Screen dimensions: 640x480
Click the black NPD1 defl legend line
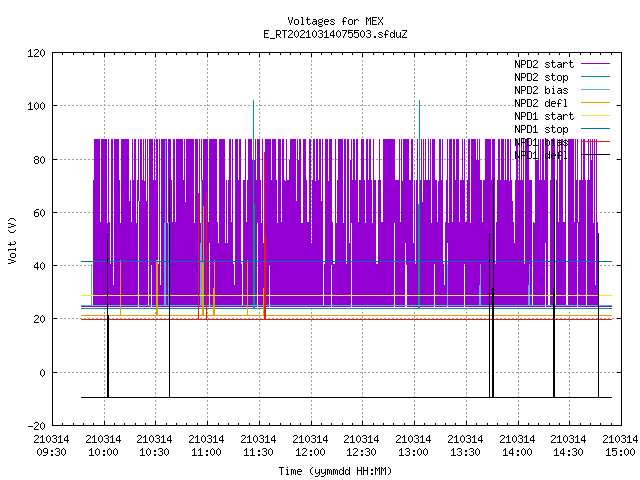point(596,155)
